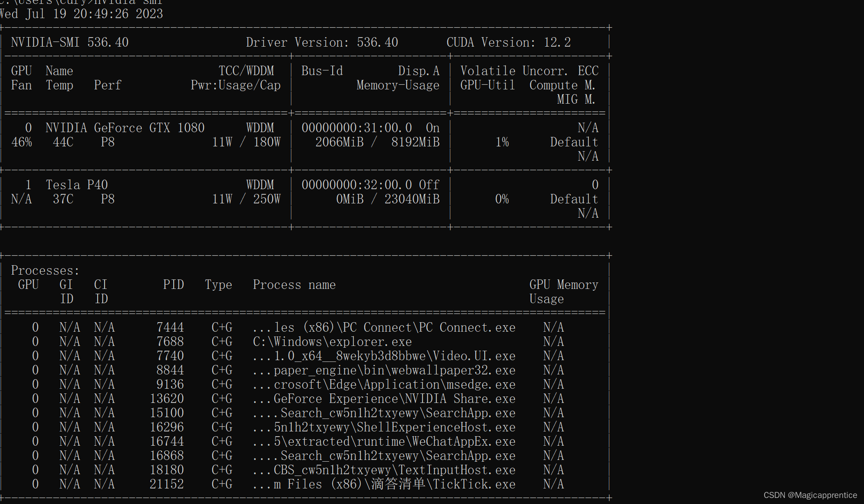Click PID 7444 in the process list
This screenshot has width=864, height=504.
point(170,327)
